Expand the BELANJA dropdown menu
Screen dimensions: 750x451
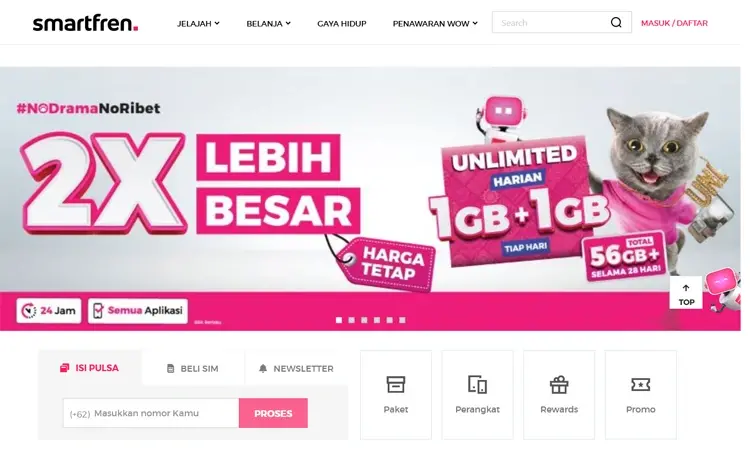(268, 23)
